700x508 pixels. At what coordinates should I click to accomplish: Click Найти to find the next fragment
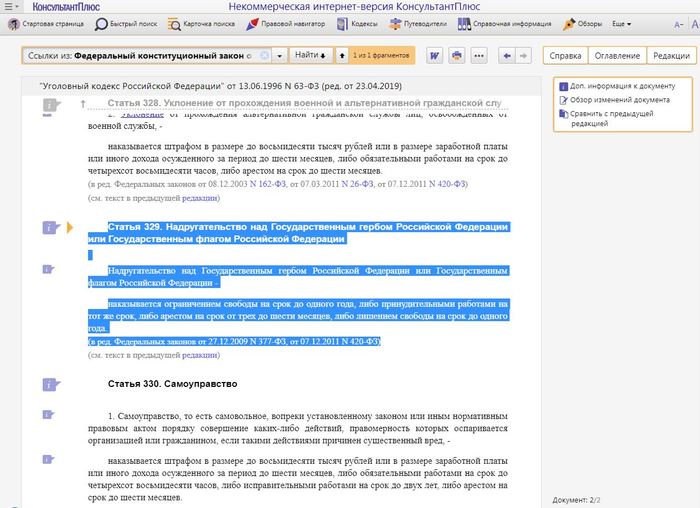pos(311,56)
